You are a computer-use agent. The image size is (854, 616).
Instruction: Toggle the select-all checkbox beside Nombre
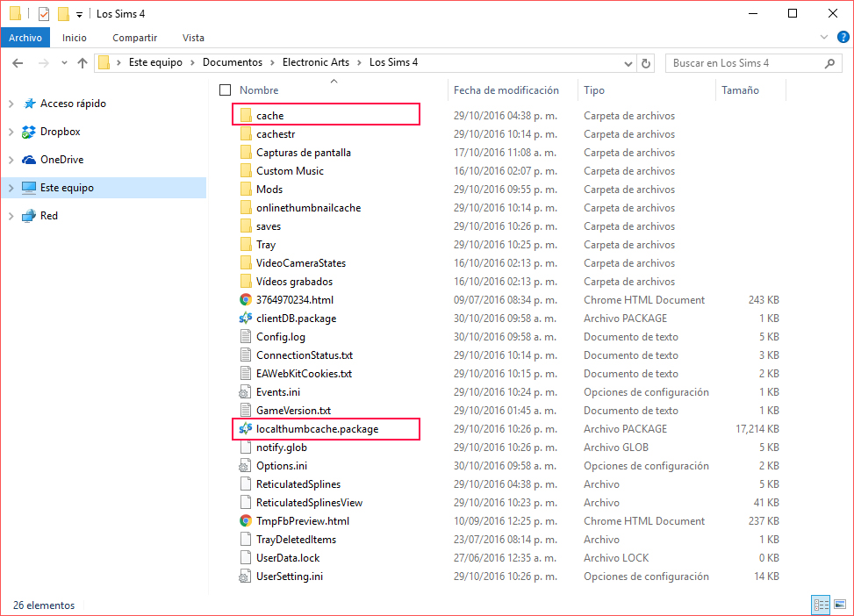(x=225, y=90)
